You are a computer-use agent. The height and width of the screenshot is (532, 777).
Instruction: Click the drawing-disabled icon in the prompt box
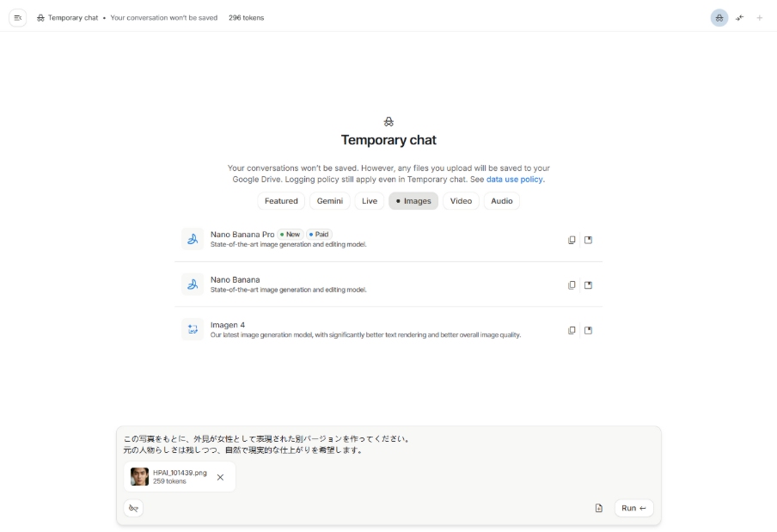coord(133,508)
